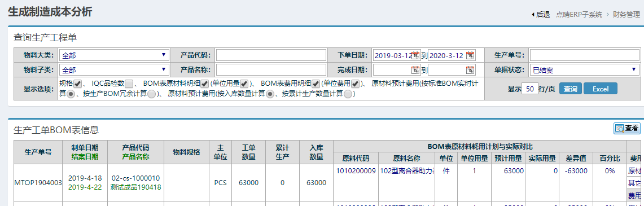Toggle the 单位用量 checkbox
This screenshot has width=644, height=206.
pyautogui.click(x=244, y=84)
